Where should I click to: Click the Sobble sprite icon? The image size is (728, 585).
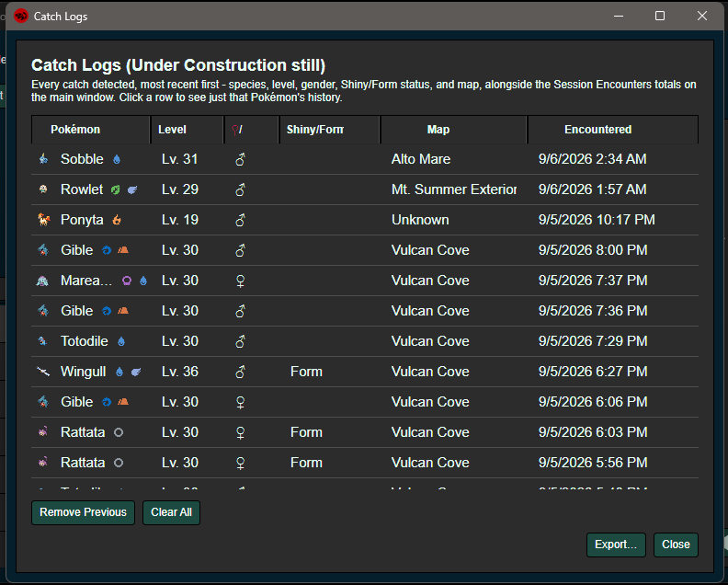pyautogui.click(x=43, y=159)
